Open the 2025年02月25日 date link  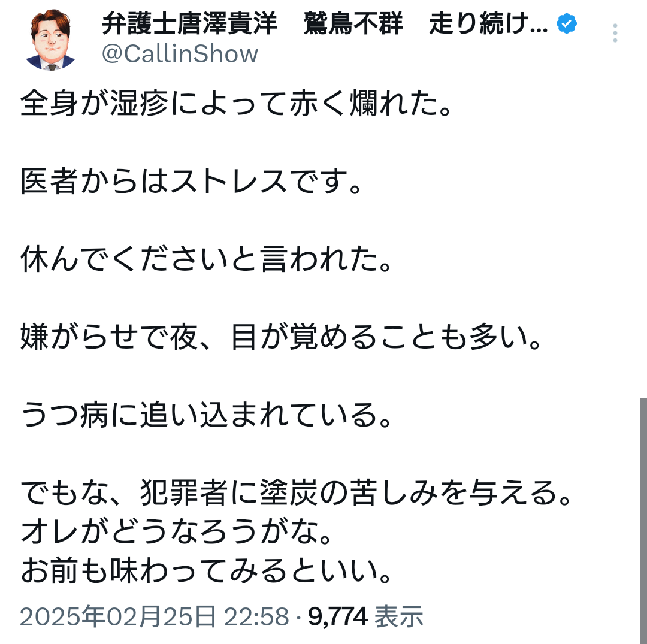pyautogui.click(x=117, y=616)
